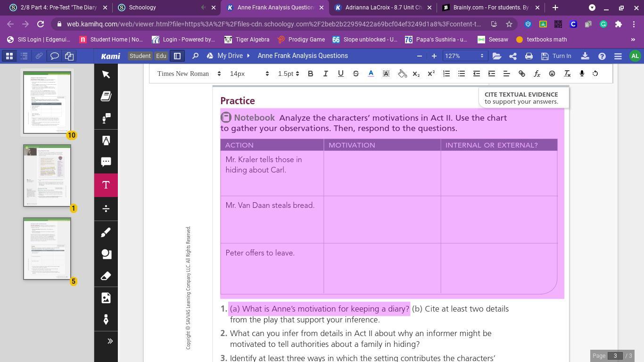Switch to the 2/8 Part 4 Pre-Test tab
Image resolution: width=644 pixels, height=362 pixels.
tap(58, 8)
